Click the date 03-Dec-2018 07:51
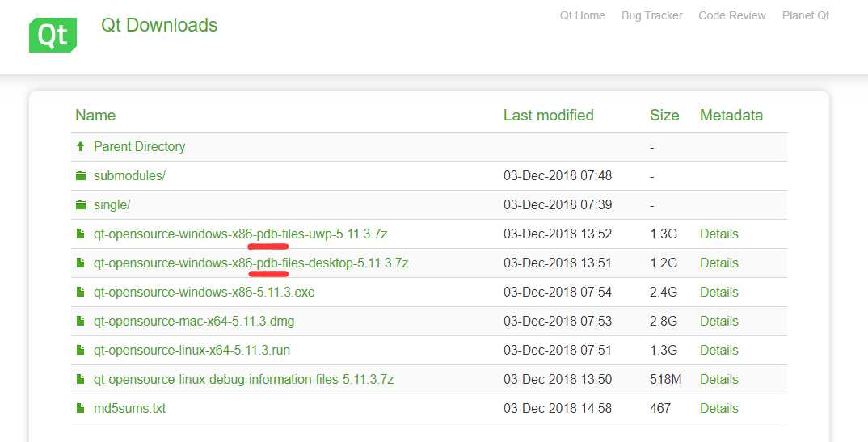The image size is (868, 442). coord(558,350)
